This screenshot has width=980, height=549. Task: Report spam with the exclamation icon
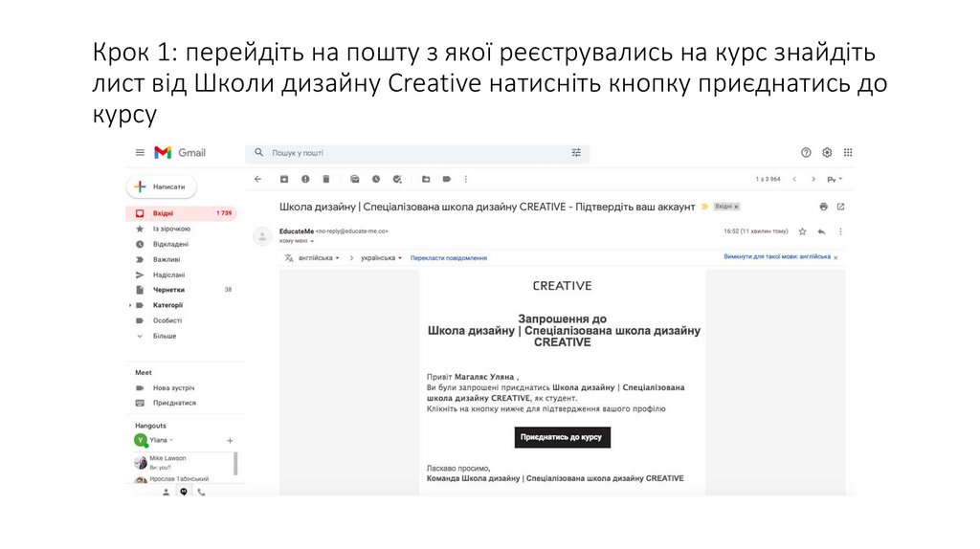tap(305, 179)
